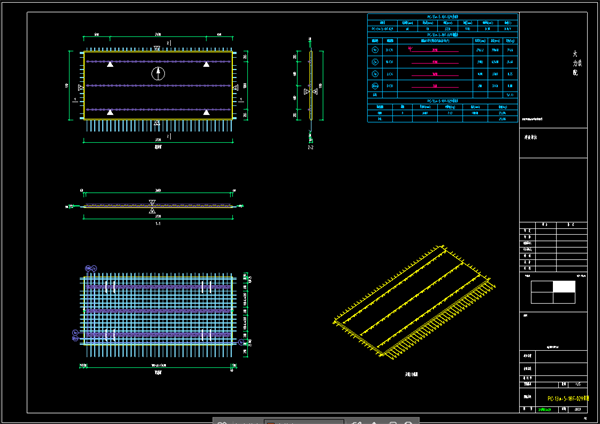This screenshot has height=424, width=600.
Task: Click the 1-1 section label under the horizontal section
Action: (x=158, y=223)
